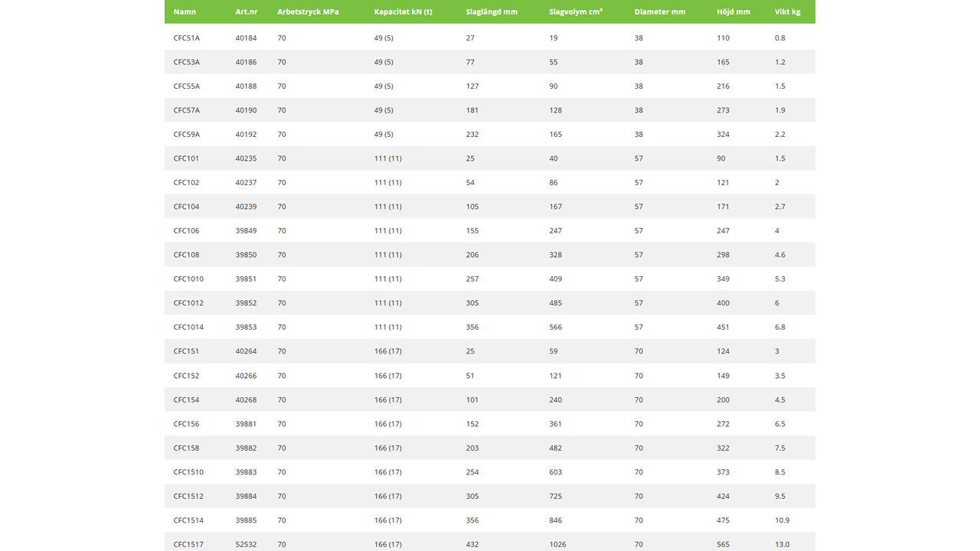Select the CFC59A product row name
Image resolution: width=980 pixels, height=551 pixels.
pyautogui.click(x=186, y=134)
